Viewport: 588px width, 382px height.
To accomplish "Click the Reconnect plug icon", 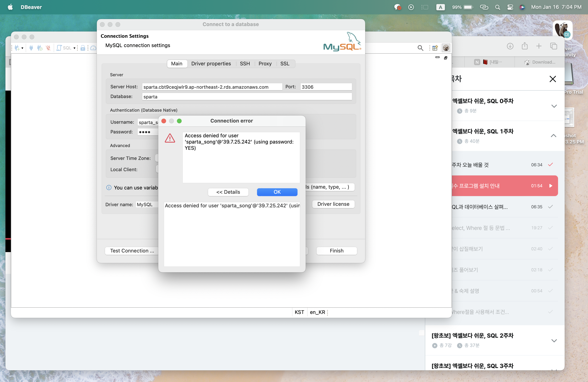I will [39, 48].
